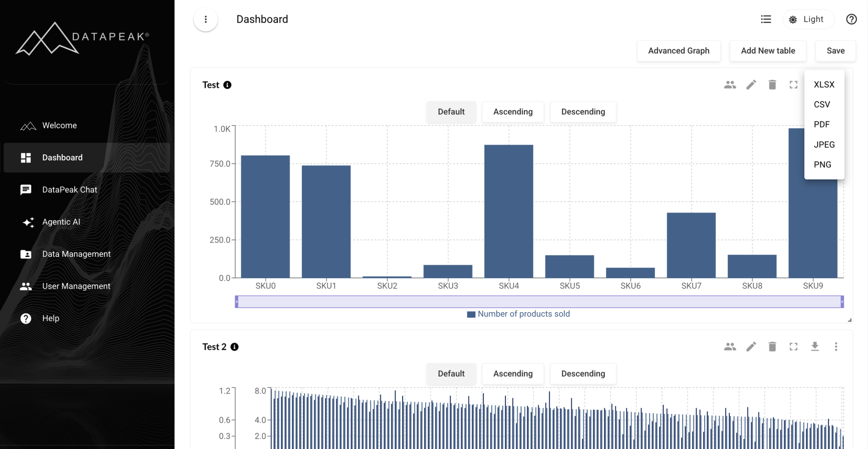The width and height of the screenshot is (868, 449).
Task: Click the User Management people icon
Action: [x=26, y=286]
